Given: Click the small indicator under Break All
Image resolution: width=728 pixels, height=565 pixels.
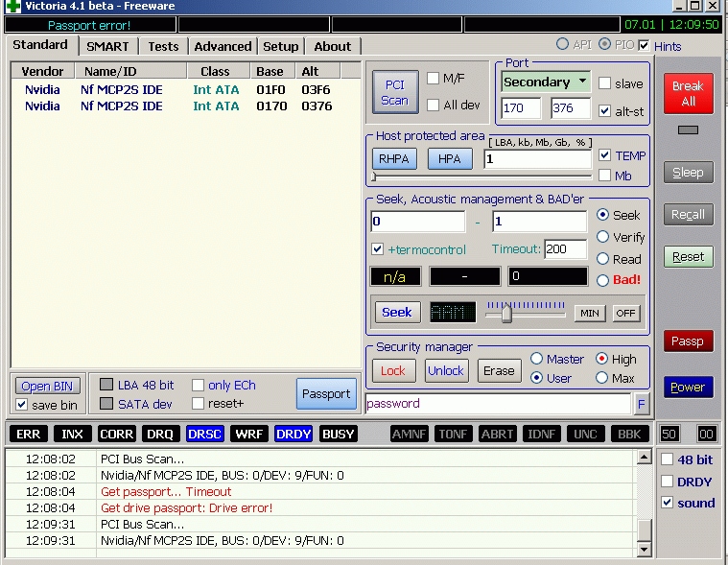Looking at the screenshot, I should pyautogui.click(x=688, y=130).
